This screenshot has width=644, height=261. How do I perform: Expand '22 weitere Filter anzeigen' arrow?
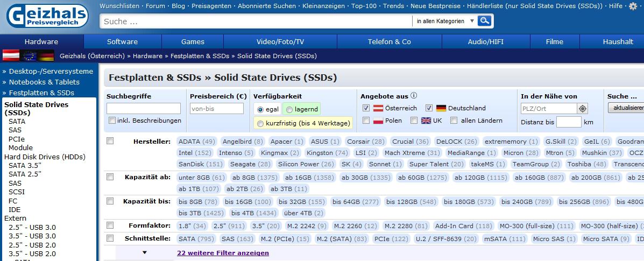145,252
